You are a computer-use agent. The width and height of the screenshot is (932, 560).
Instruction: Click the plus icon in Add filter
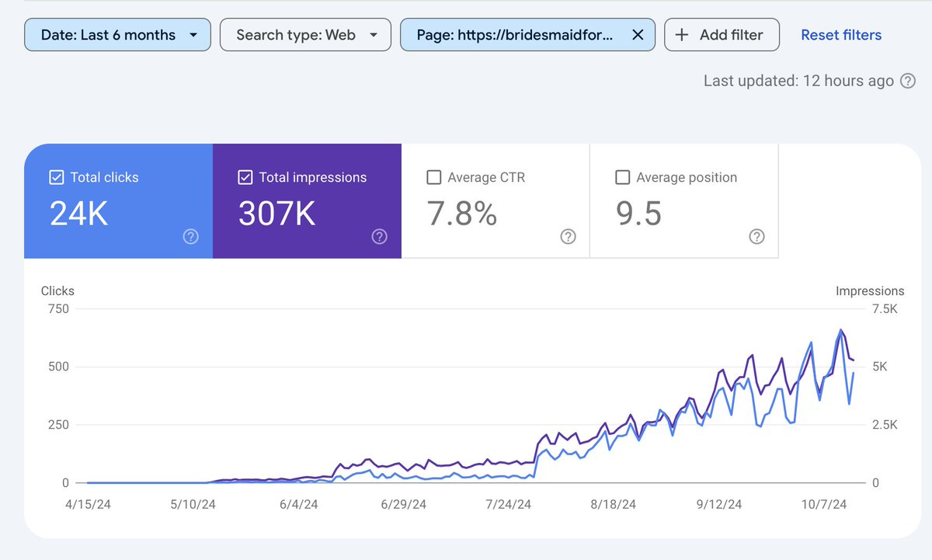click(682, 35)
